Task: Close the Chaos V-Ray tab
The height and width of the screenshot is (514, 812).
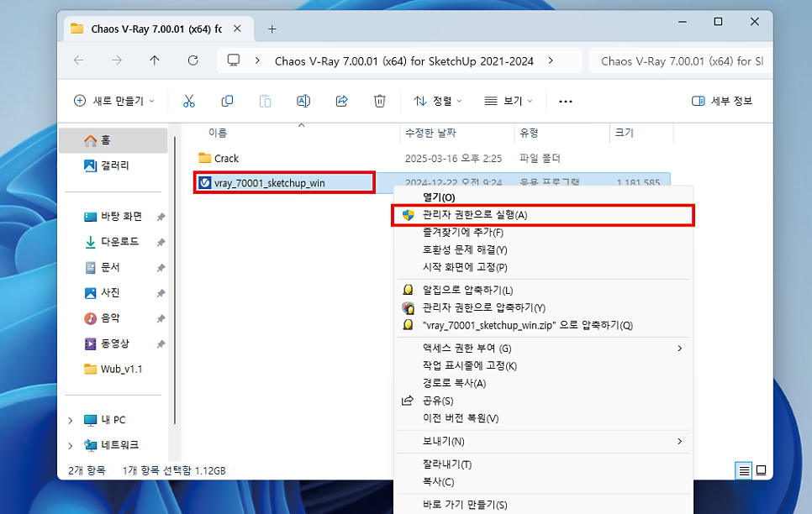Action: tap(237, 29)
